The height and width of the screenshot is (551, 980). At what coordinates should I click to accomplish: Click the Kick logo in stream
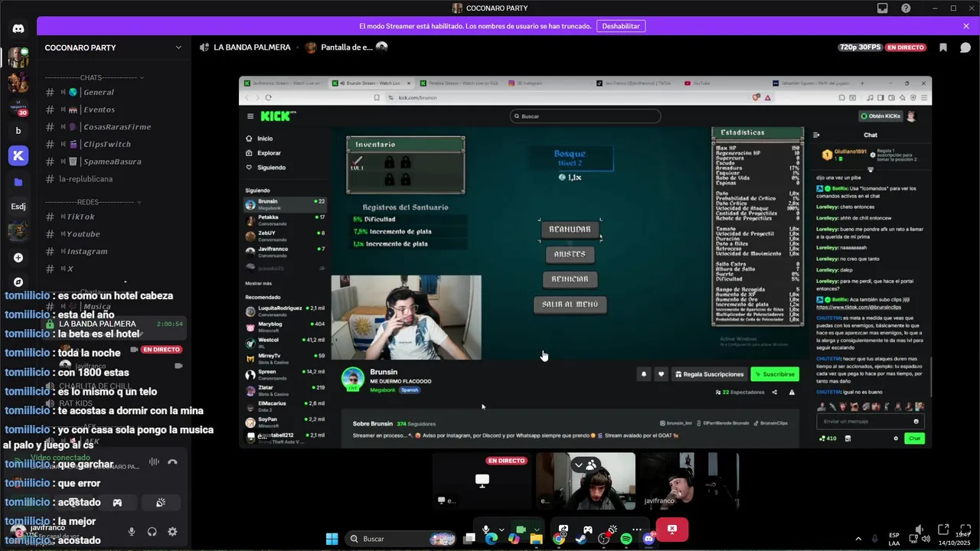click(276, 116)
